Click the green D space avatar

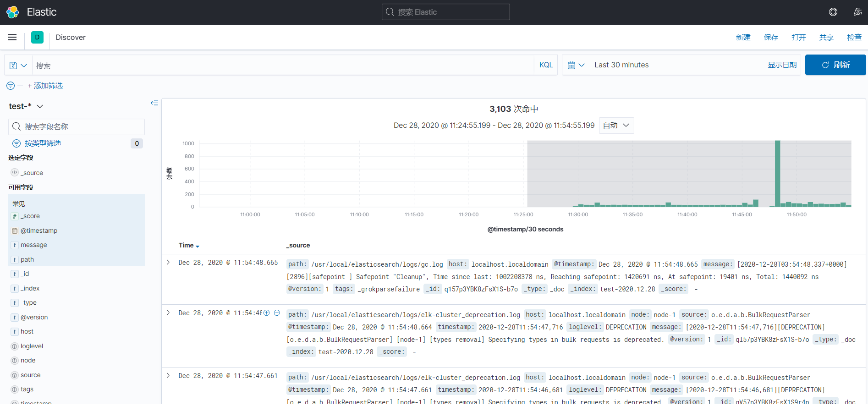[x=37, y=37]
